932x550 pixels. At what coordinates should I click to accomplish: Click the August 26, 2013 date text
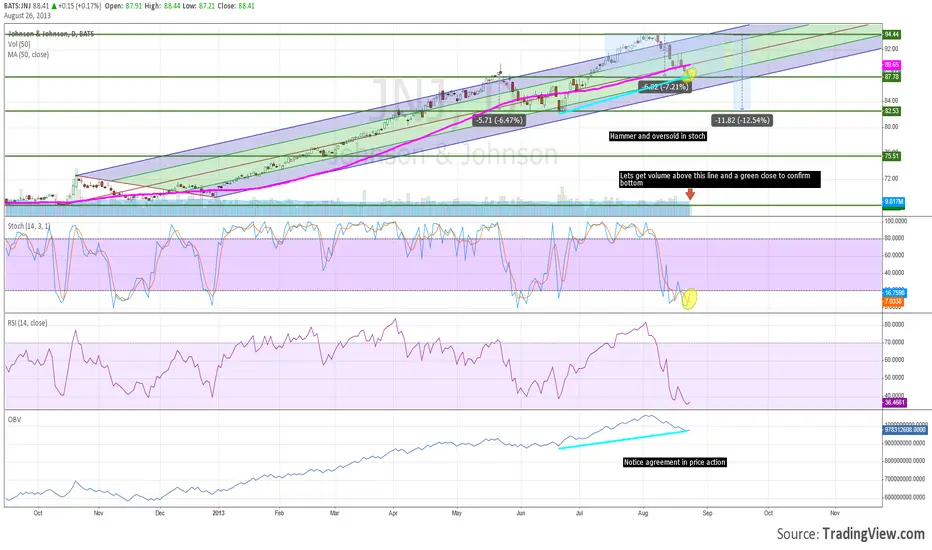[x=27, y=16]
